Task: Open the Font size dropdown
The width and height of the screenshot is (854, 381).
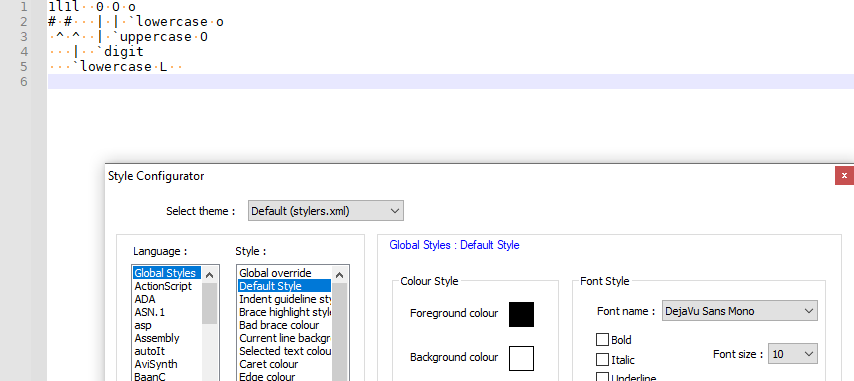Action: coord(792,354)
